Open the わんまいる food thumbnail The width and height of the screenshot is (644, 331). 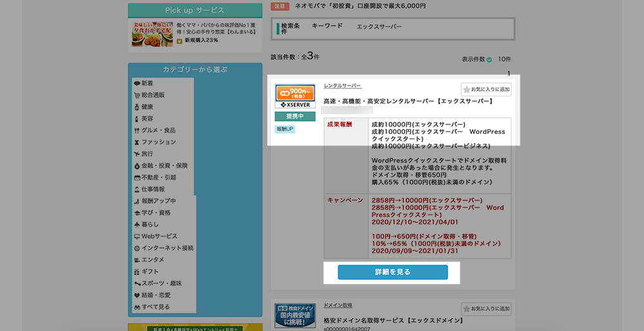pos(152,33)
